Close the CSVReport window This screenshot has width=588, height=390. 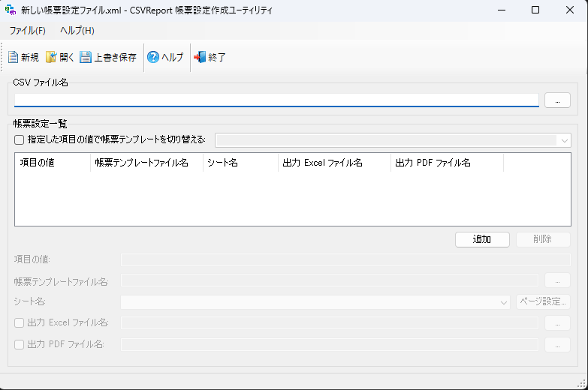(x=570, y=10)
